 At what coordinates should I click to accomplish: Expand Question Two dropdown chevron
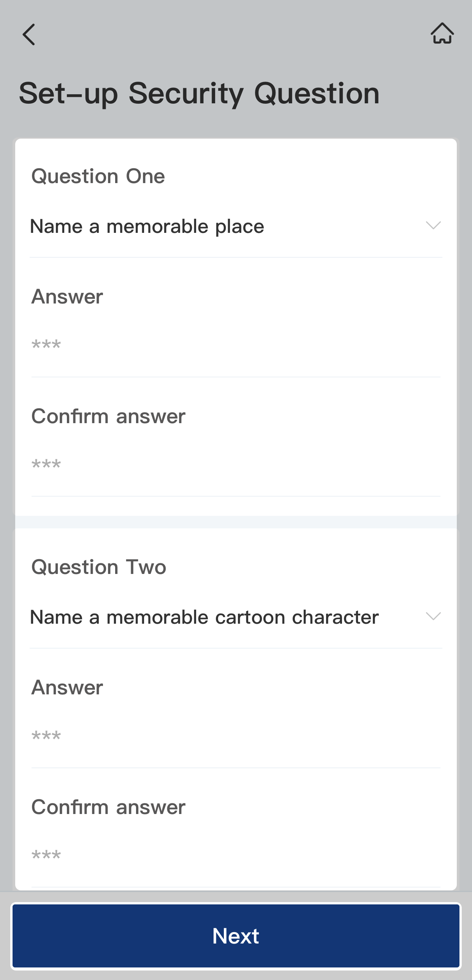click(x=433, y=616)
